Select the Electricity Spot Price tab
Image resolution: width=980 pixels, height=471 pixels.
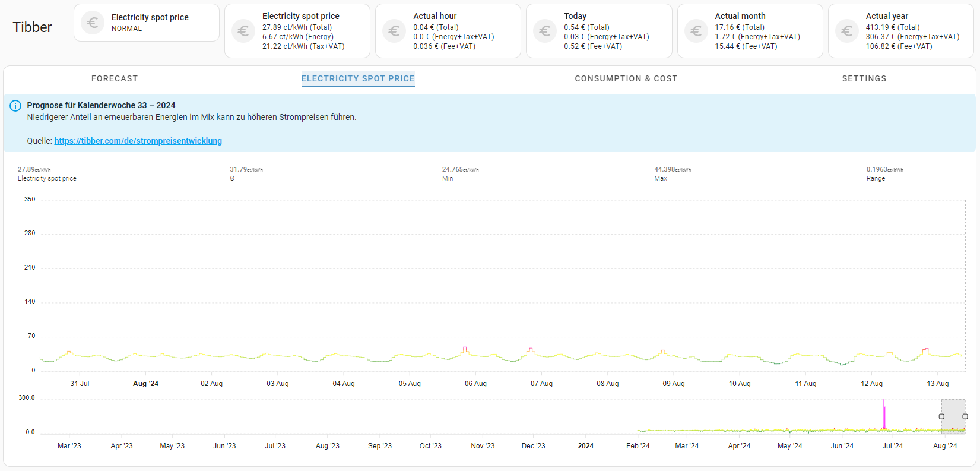358,78
